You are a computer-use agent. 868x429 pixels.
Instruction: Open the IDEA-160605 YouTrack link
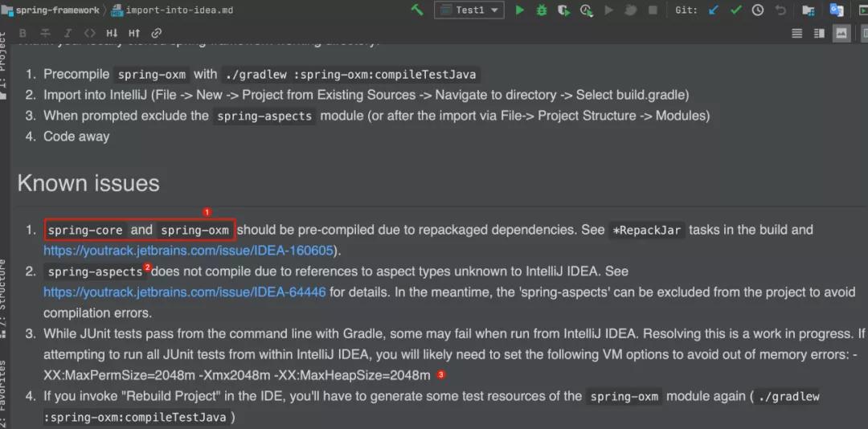click(x=189, y=250)
